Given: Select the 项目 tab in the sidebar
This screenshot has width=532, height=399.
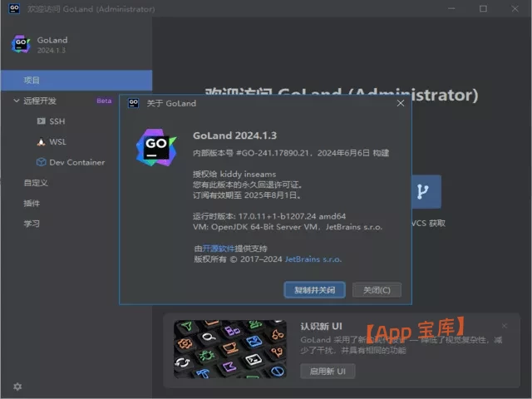Looking at the screenshot, I should click(76, 81).
